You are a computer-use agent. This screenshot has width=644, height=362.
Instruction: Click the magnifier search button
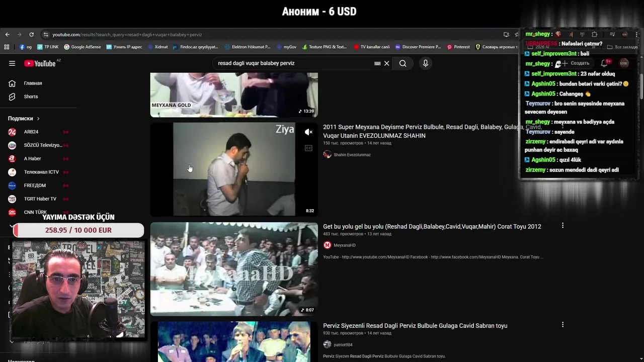click(403, 63)
